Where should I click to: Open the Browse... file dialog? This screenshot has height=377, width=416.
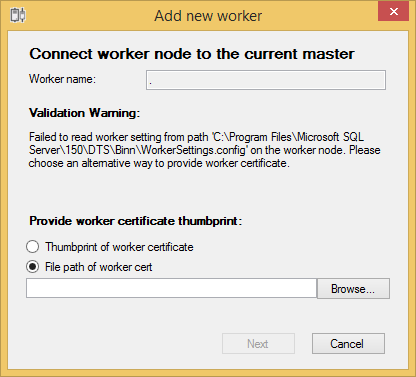[x=353, y=289]
